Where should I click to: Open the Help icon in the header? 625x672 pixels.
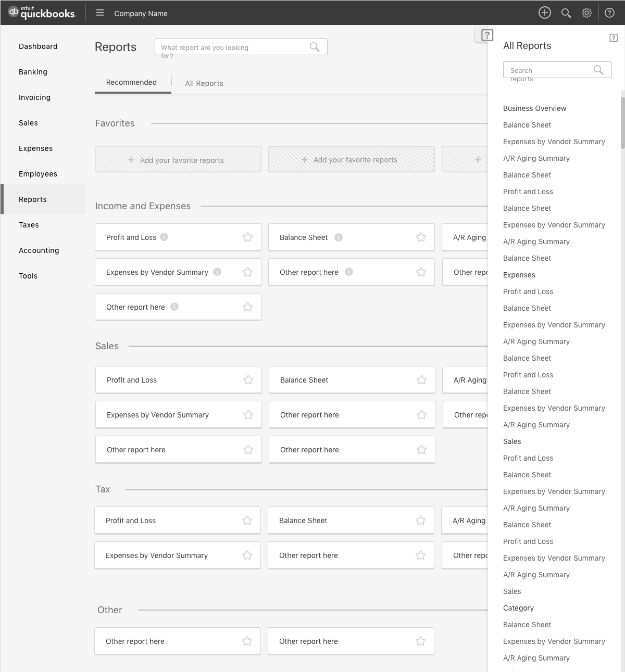pyautogui.click(x=609, y=13)
